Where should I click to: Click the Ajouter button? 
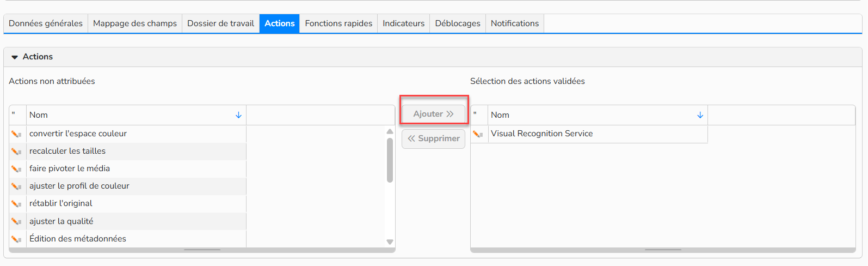tap(434, 114)
